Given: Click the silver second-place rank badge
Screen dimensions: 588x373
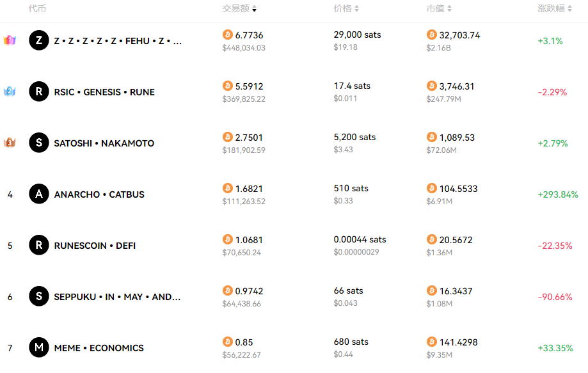Looking at the screenshot, I should pos(10,91).
